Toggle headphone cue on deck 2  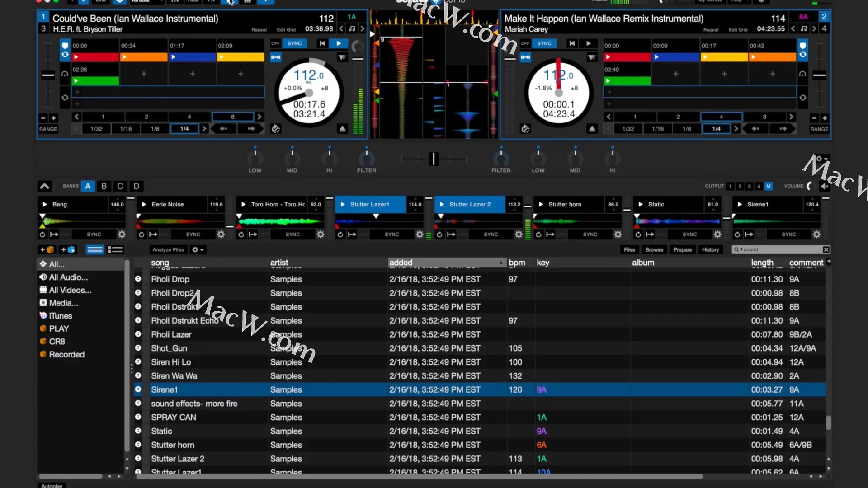click(802, 74)
